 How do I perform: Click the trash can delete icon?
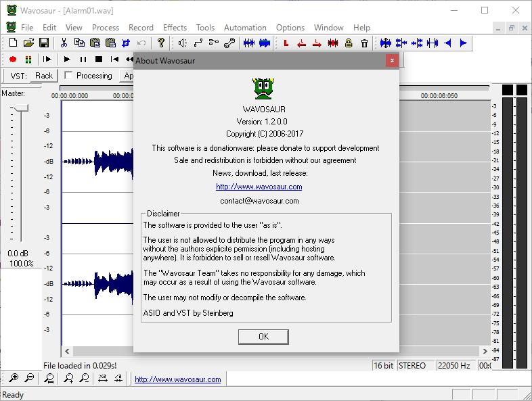pos(364,43)
